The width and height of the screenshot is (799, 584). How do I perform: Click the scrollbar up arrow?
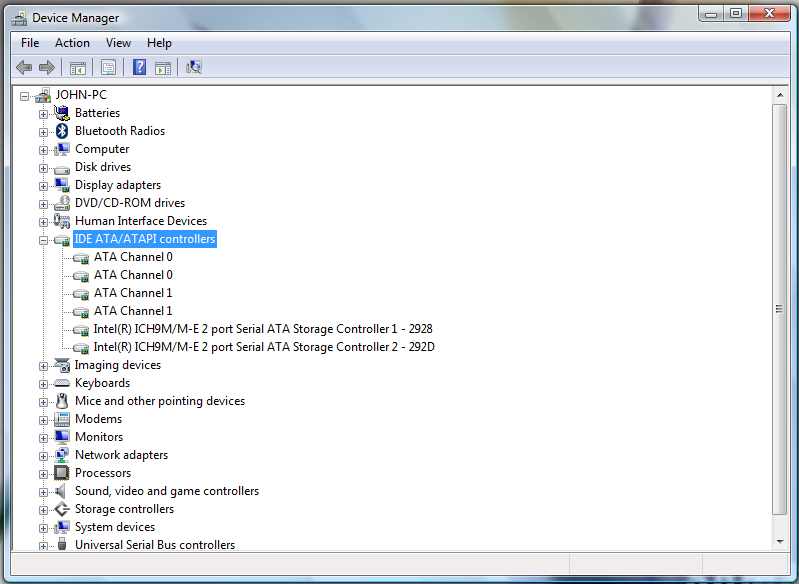(780, 95)
